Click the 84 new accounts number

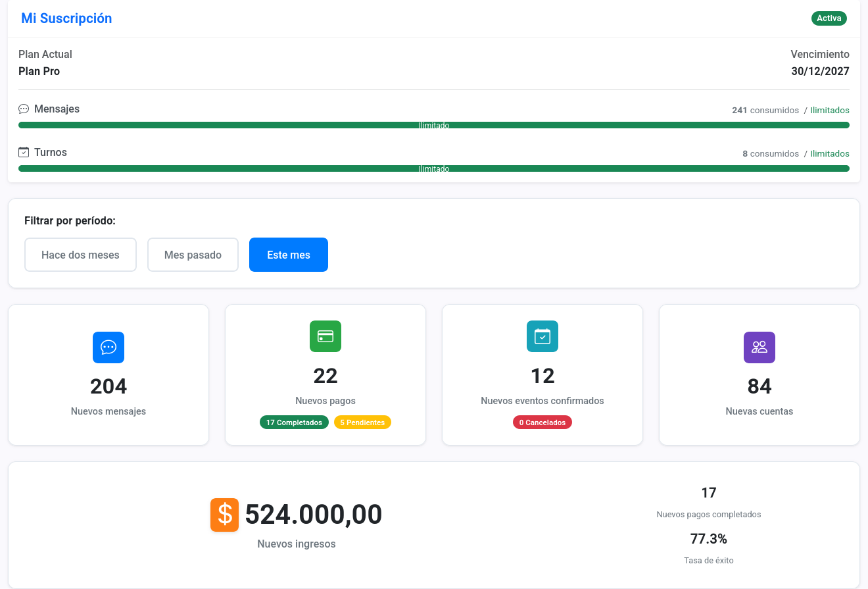pos(759,386)
